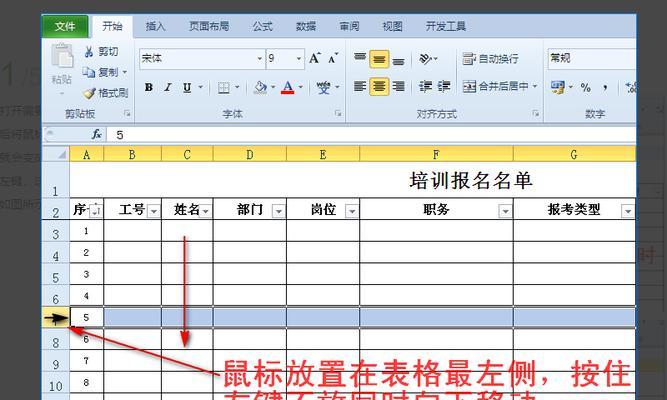Viewport: 667px width, 400px height.
Task: Decrease font size with the small A icon
Action: click(x=333, y=58)
